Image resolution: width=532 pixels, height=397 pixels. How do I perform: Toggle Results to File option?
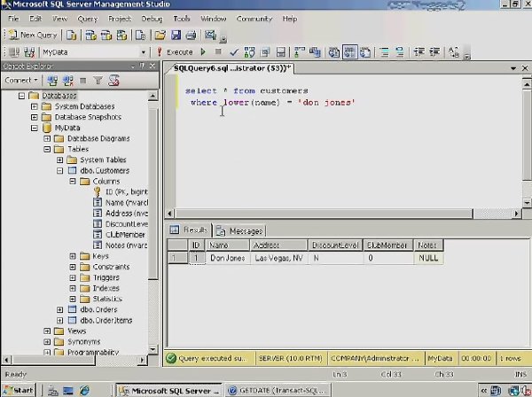[x=365, y=52]
